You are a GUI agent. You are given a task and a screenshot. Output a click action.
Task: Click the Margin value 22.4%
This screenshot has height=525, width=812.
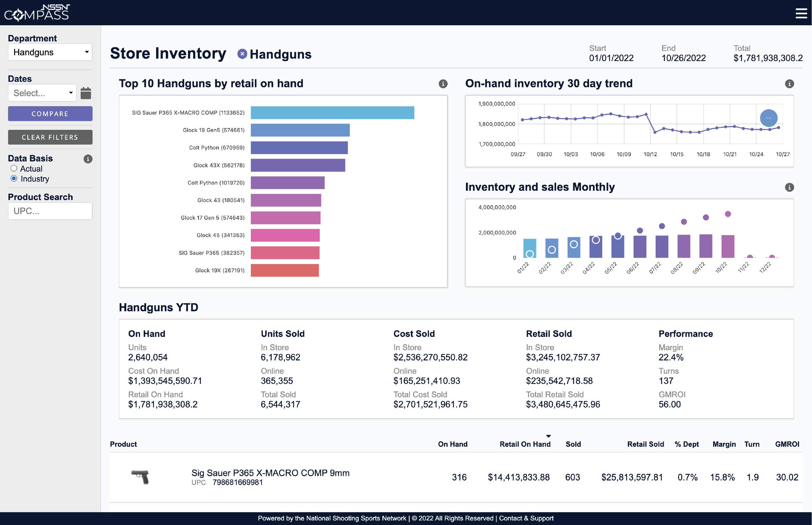click(671, 358)
